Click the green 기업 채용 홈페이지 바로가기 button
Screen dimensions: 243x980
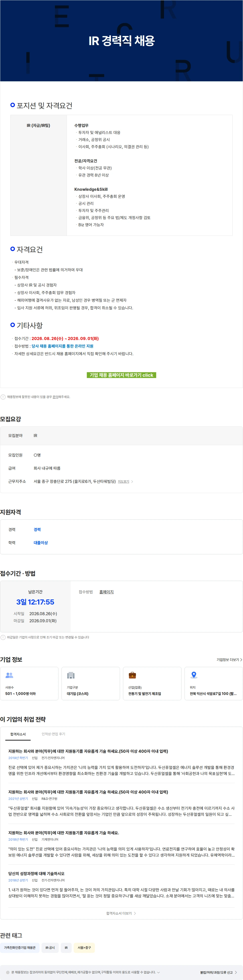pos(121,375)
